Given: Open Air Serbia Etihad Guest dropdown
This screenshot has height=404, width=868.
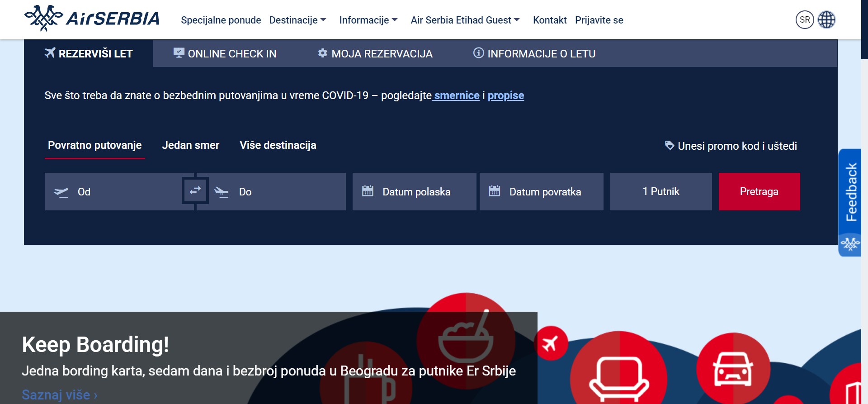Looking at the screenshot, I should (x=465, y=20).
